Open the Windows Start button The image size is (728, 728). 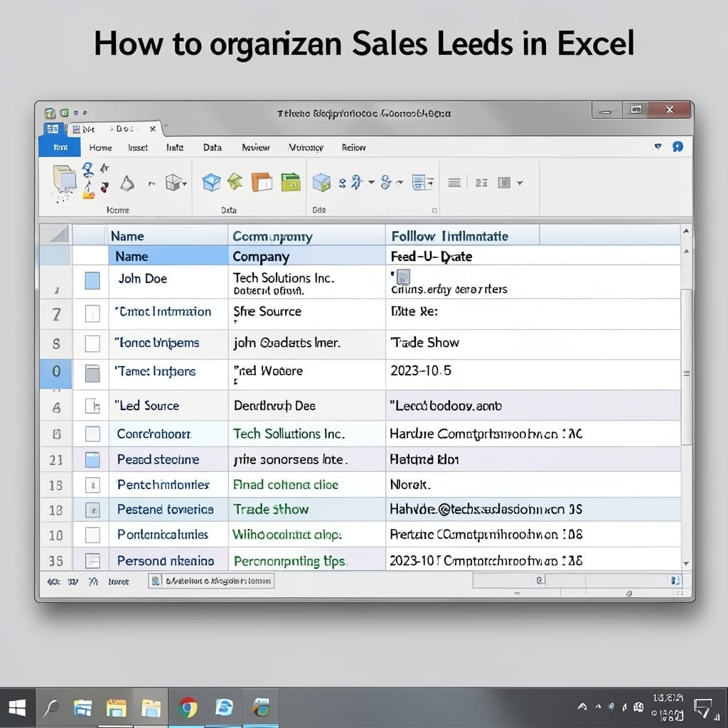point(18,707)
